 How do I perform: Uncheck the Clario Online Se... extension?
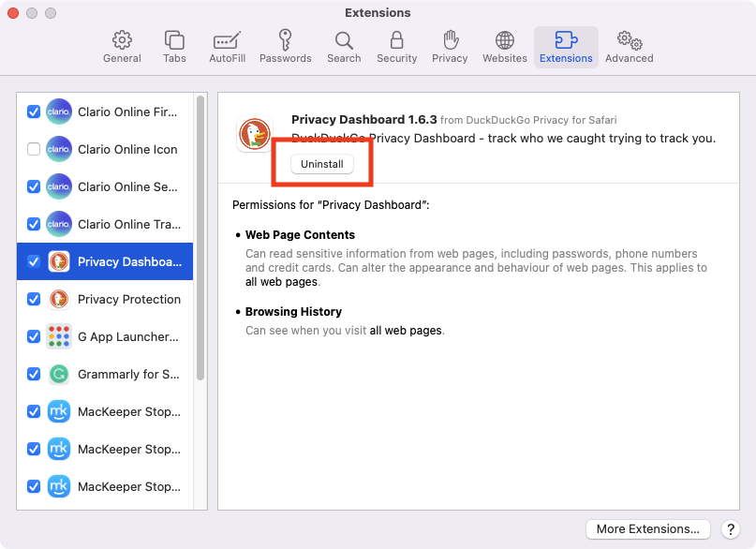(34, 186)
